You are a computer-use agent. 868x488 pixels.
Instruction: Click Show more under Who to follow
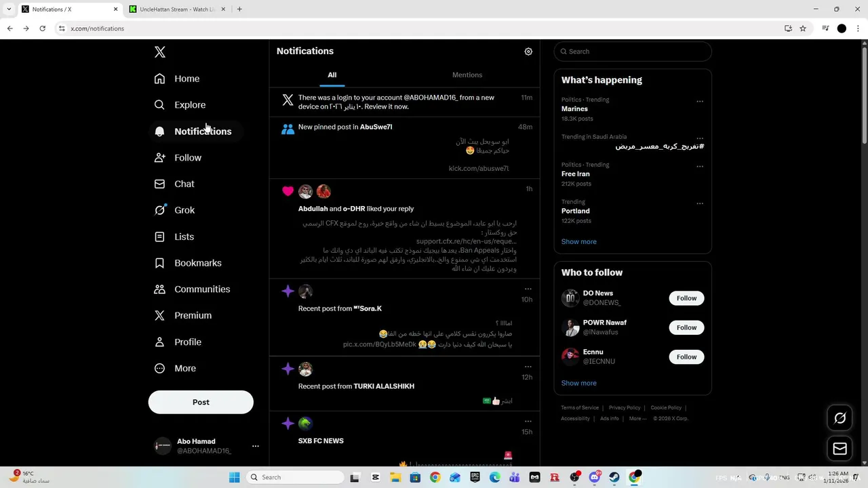click(x=579, y=384)
